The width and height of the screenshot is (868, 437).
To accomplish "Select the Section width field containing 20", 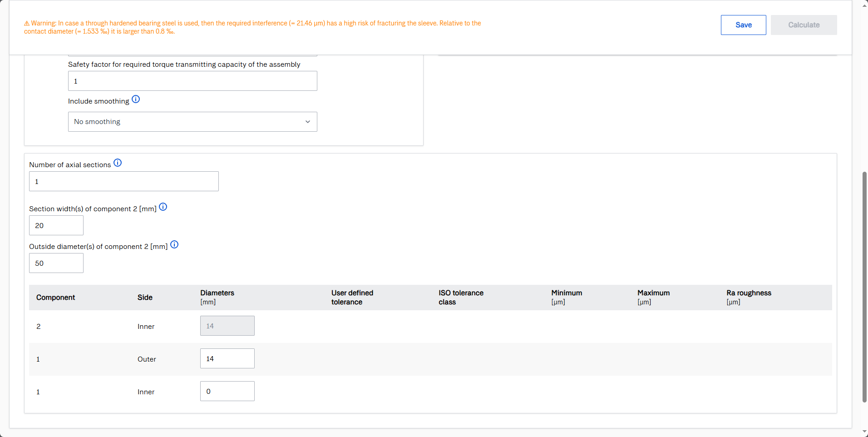I will [56, 225].
